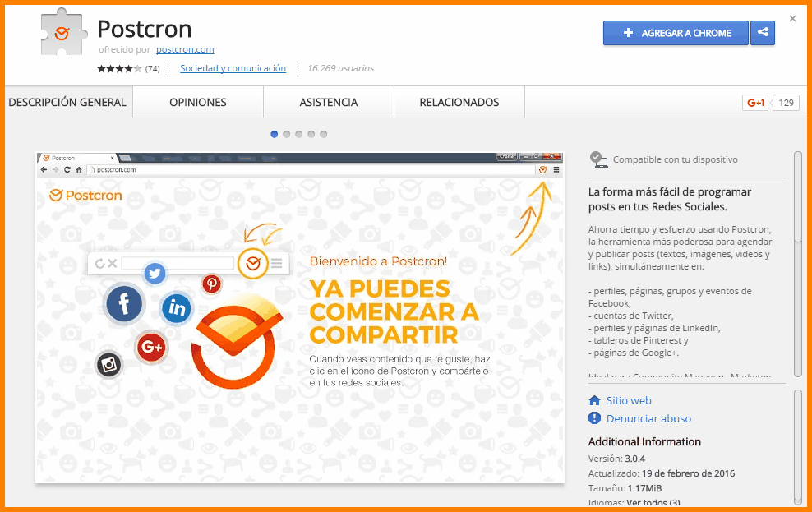Open the Descripción General tab
The height and width of the screenshot is (512, 812).
click(x=68, y=103)
